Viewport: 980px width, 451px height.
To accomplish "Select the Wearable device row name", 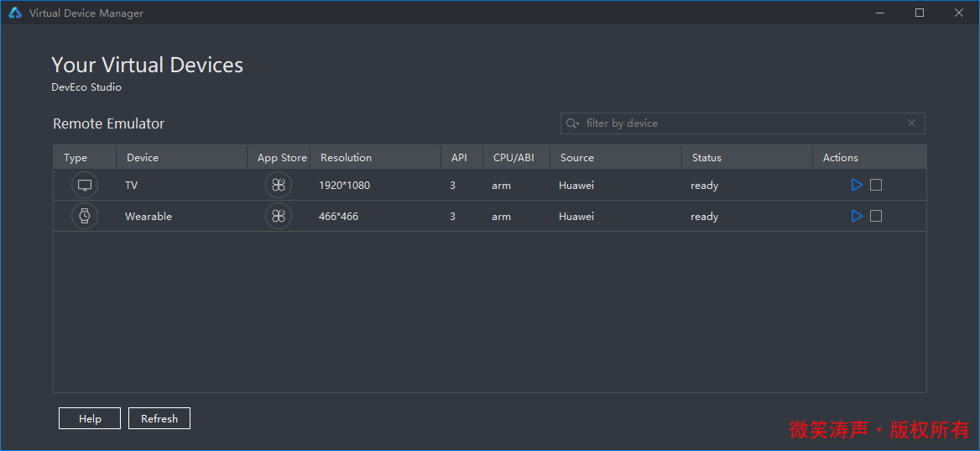I will (149, 217).
